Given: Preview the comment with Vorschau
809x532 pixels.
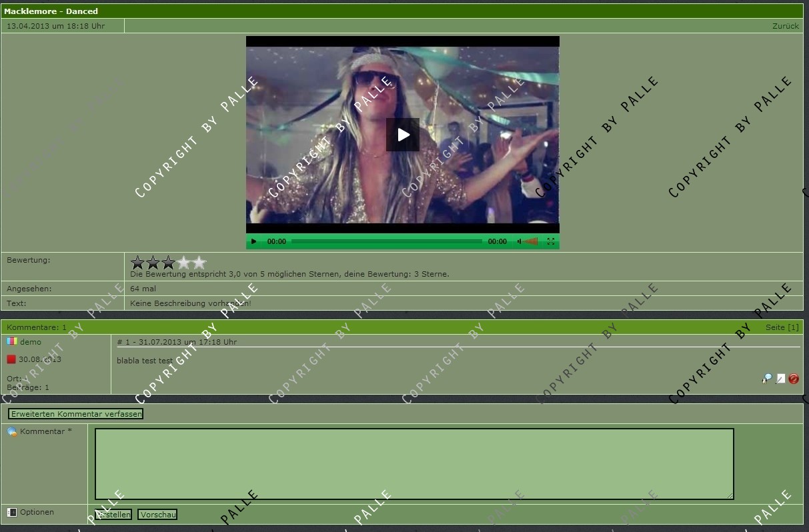Looking at the screenshot, I should pos(157,515).
